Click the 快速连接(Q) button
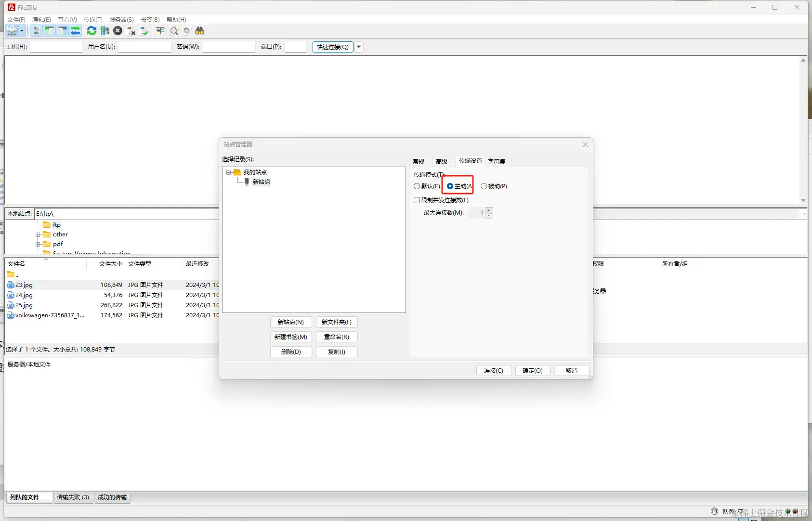Image resolution: width=812 pixels, height=521 pixels. click(x=333, y=47)
